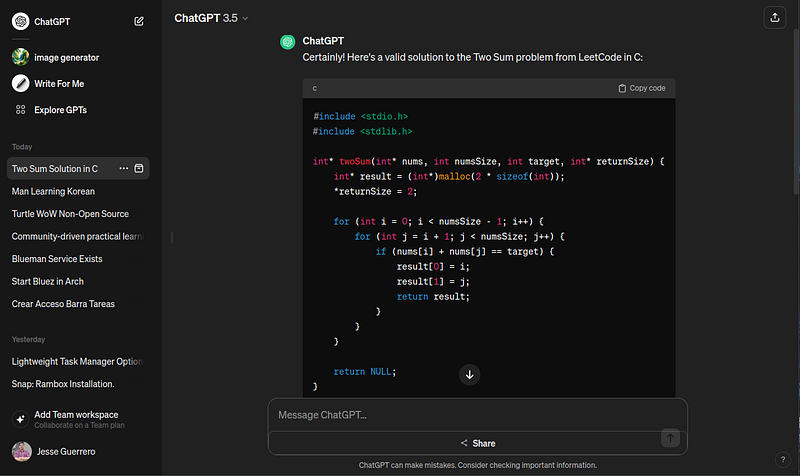Click 'Collaborate on a Team plan' text
This screenshot has height=476, width=800.
point(79,425)
